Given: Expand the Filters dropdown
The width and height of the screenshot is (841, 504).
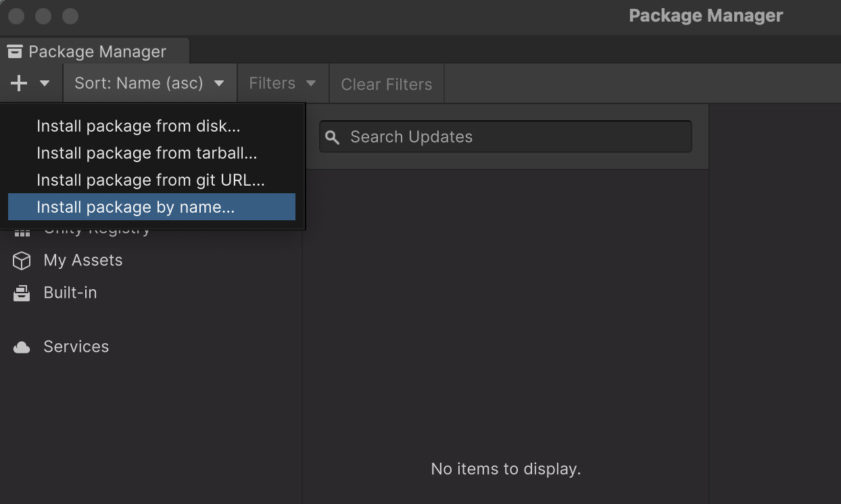Looking at the screenshot, I should (x=283, y=83).
